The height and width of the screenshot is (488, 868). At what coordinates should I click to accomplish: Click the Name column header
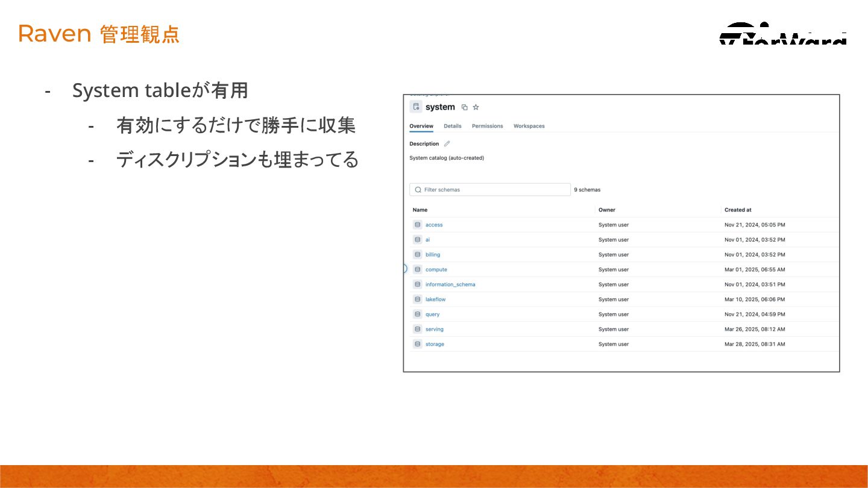tap(420, 210)
